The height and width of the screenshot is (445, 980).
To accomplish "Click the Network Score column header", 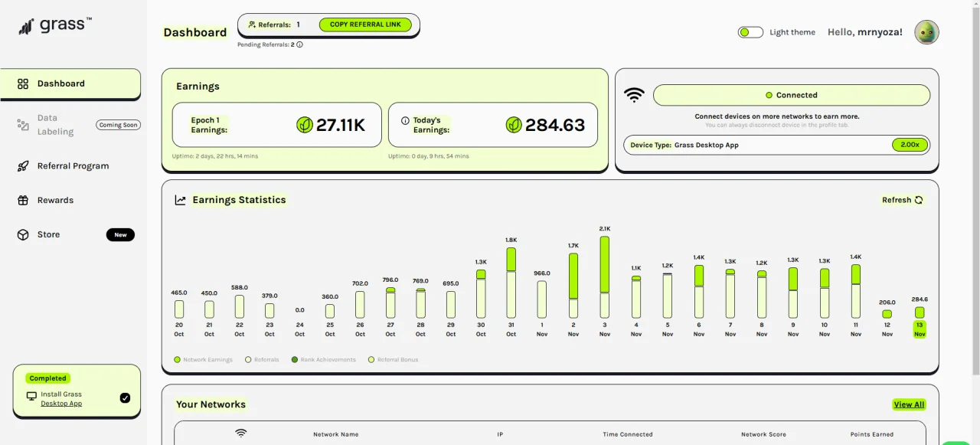I will tap(763, 434).
